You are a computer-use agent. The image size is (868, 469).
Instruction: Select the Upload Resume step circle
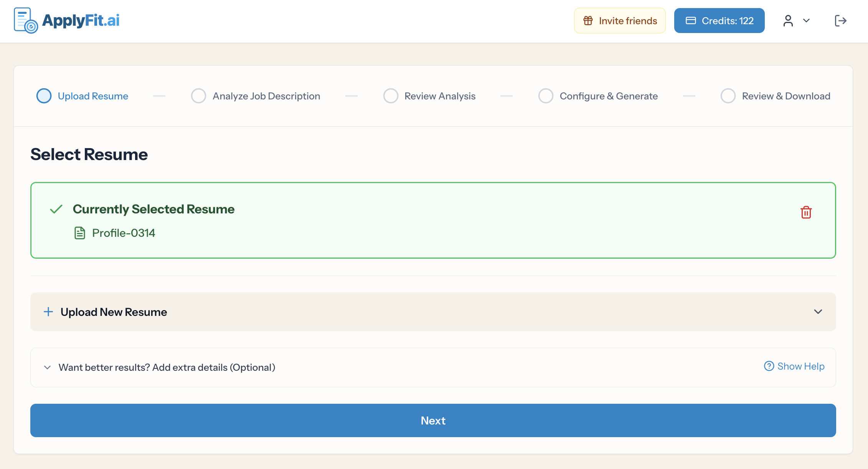click(44, 96)
